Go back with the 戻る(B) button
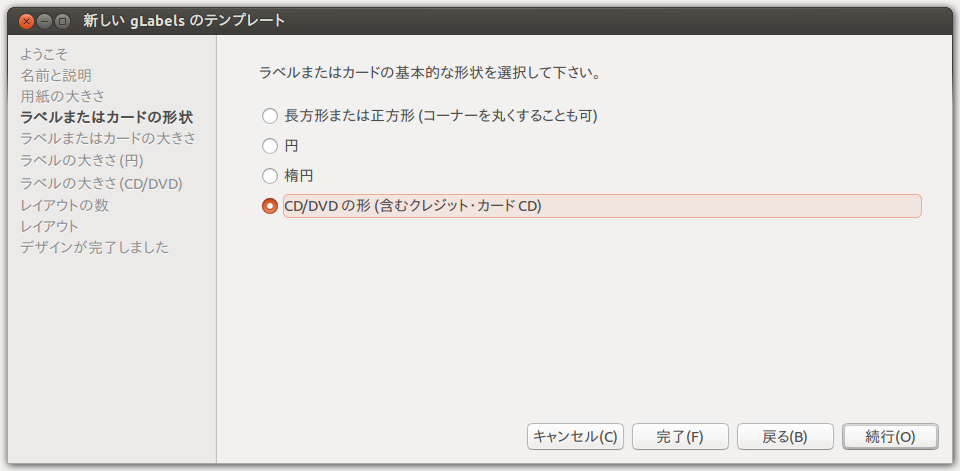The width and height of the screenshot is (960, 471). [786, 437]
